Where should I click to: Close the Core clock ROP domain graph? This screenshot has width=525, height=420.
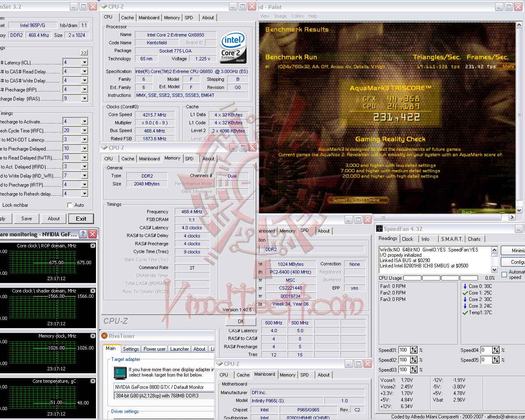pos(93,246)
